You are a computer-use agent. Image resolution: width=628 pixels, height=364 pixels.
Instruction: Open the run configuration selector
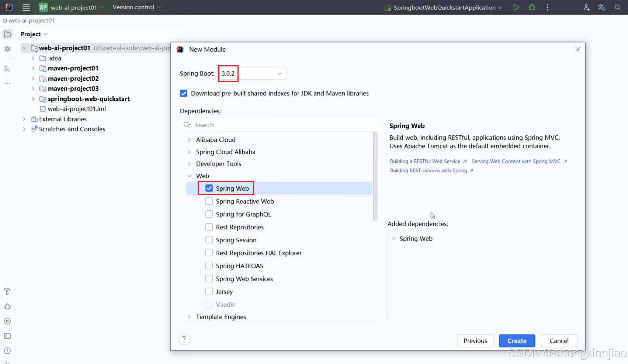click(x=443, y=7)
